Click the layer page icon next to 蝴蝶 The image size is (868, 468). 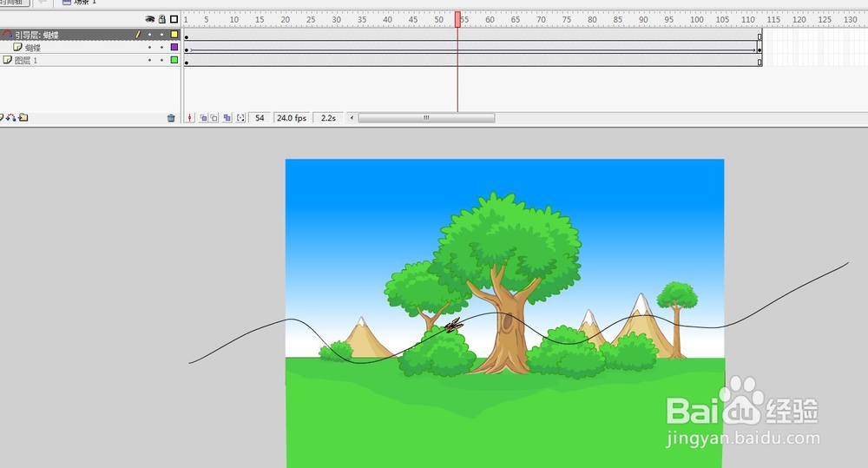click(x=17, y=47)
